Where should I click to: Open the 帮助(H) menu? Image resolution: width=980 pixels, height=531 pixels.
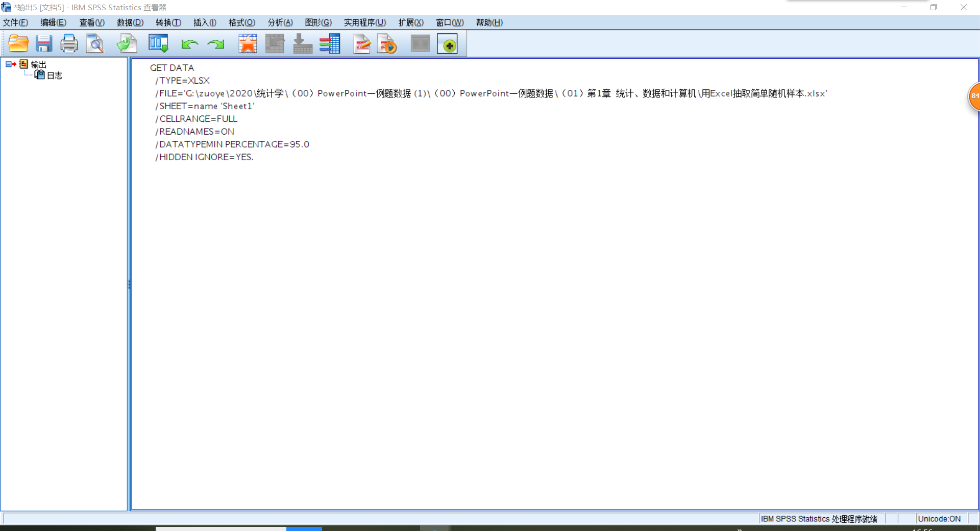(489, 22)
